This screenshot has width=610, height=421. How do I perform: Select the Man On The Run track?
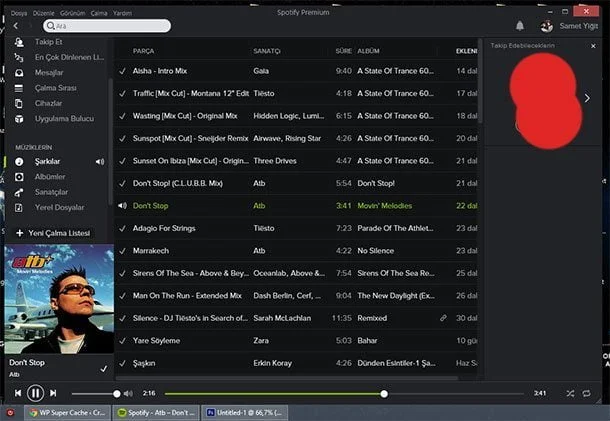[187, 296]
